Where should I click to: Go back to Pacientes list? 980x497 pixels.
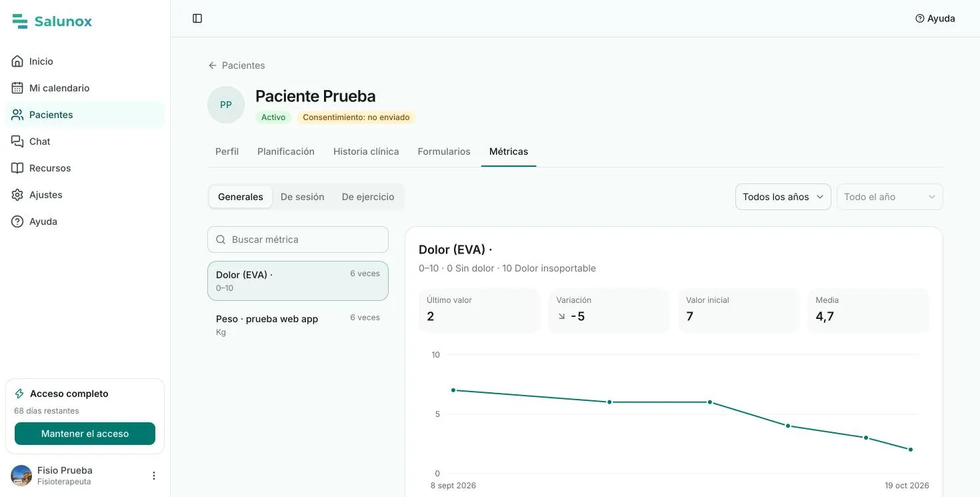(237, 65)
